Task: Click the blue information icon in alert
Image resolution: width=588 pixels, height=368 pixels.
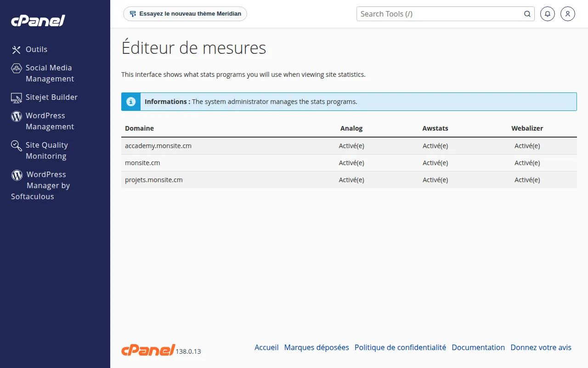Action: (x=131, y=102)
